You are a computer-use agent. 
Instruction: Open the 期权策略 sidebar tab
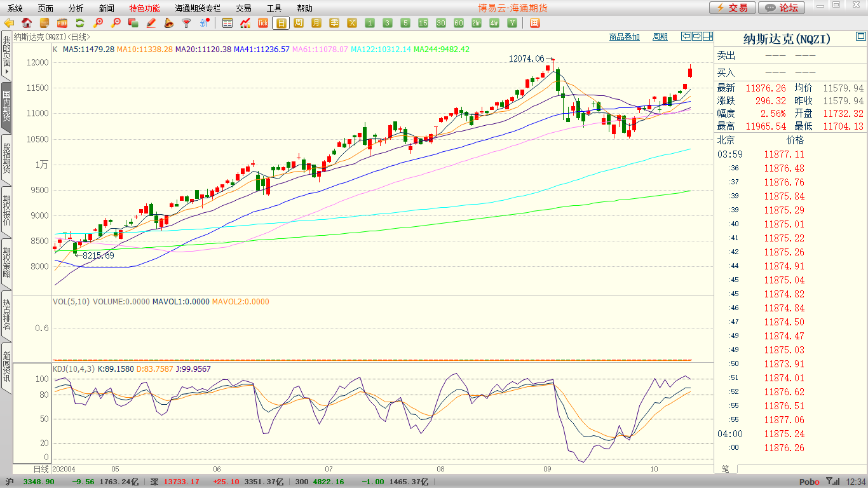(x=6, y=263)
